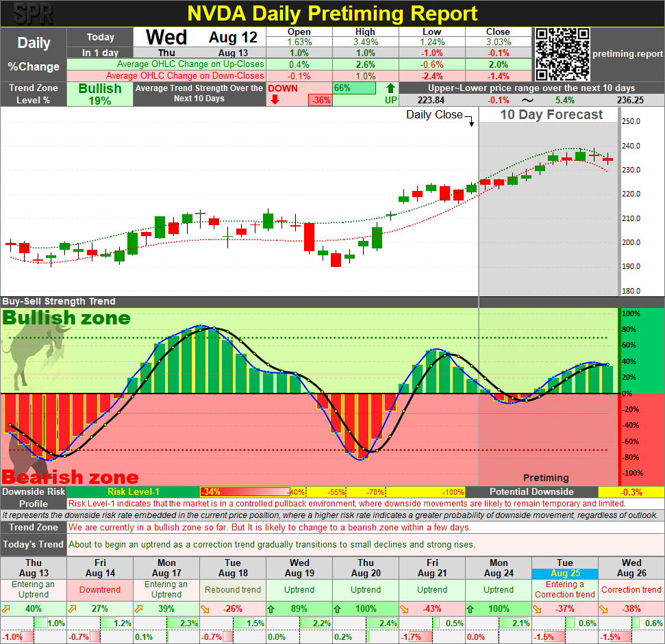
Task: Click 'Average OHLC Change on Down-Closes' label
Action: coord(185,76)
